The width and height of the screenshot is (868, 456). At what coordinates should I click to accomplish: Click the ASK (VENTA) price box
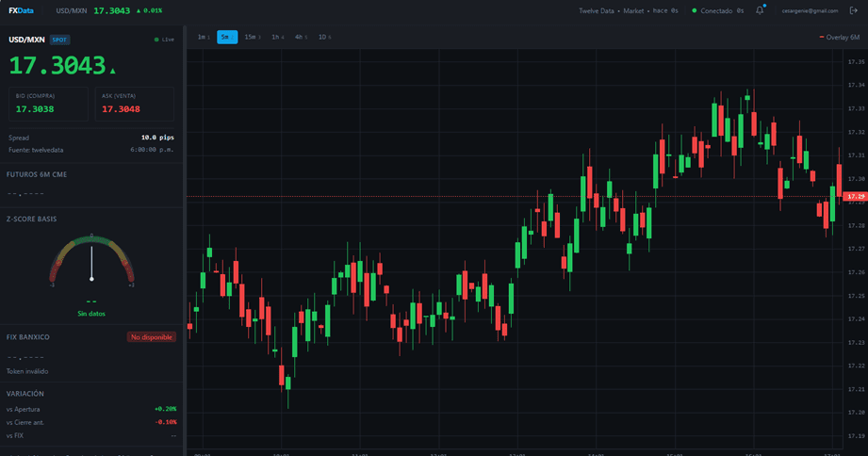tap(134, 104)
